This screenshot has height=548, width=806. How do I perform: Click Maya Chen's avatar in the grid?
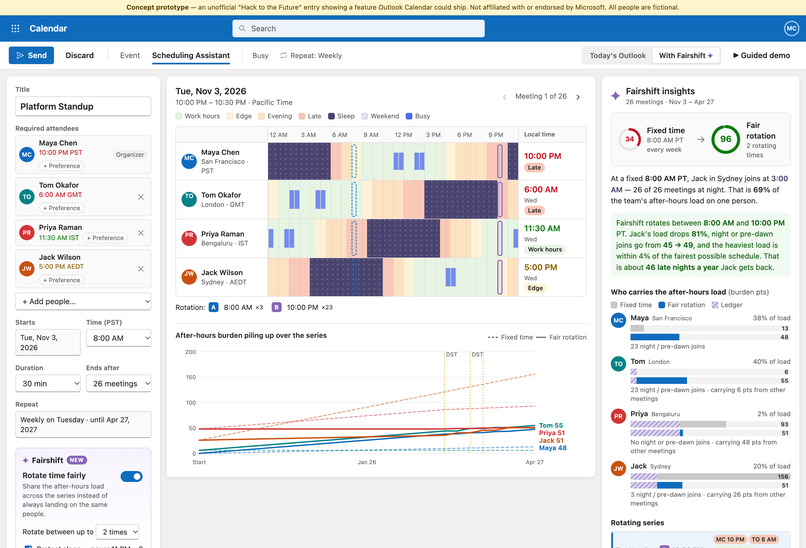[x=189, y=161]
